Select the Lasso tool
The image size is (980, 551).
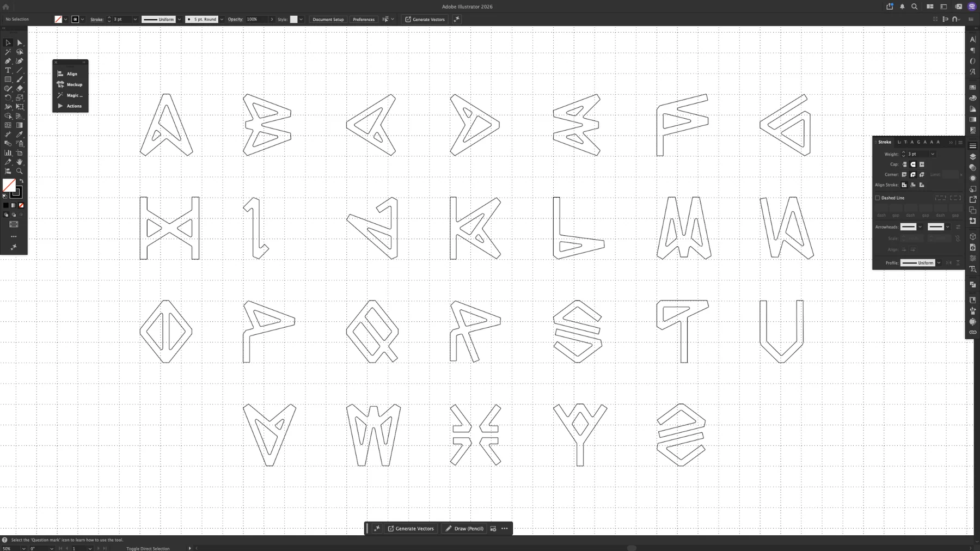20,52
